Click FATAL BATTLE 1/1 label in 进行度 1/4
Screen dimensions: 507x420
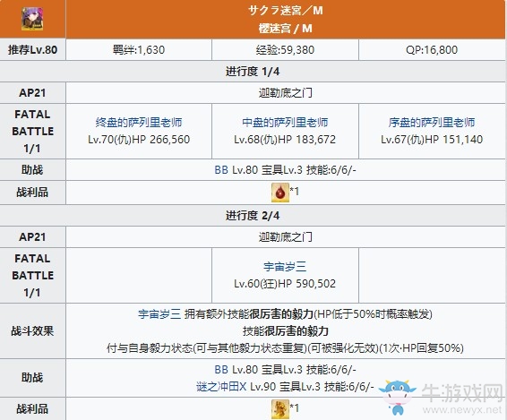(x=32, y=132)
